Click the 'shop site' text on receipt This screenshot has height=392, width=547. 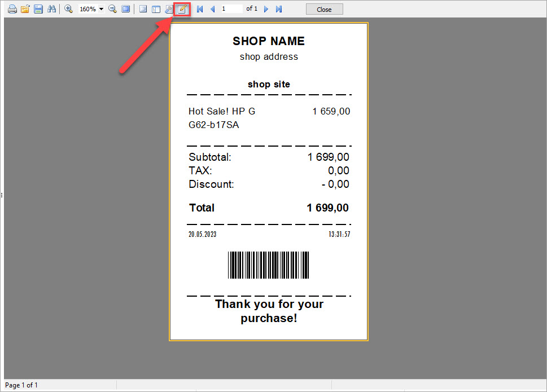269,85
